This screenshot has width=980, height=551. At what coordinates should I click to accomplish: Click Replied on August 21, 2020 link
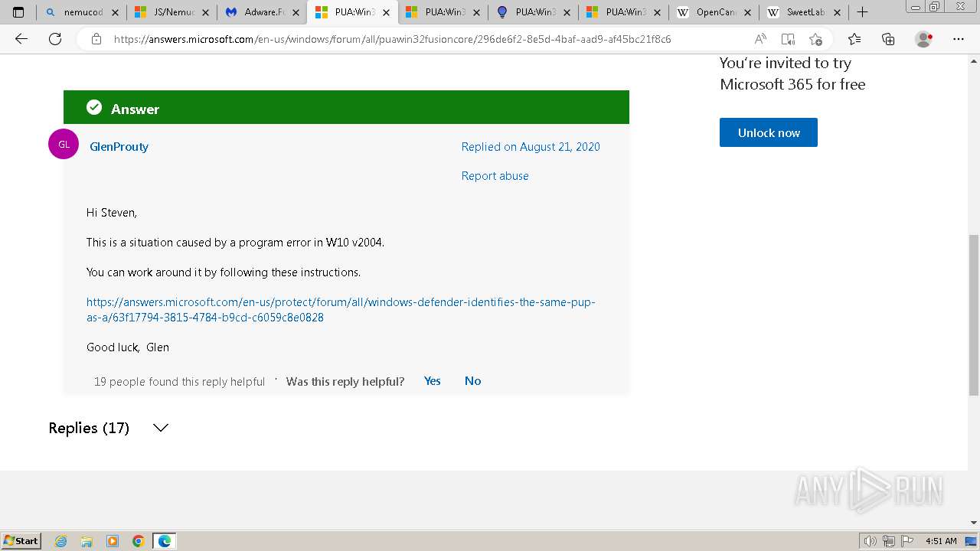point(531,147)
